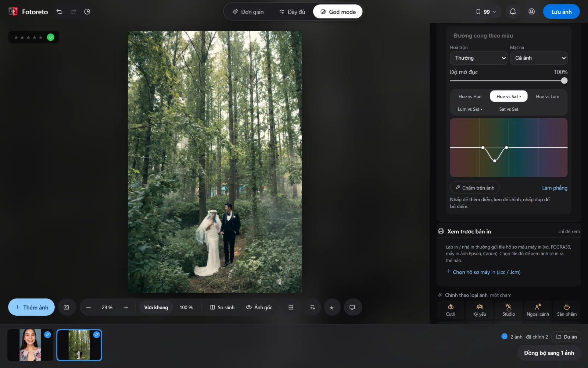Select the woman portrait thumbnail
This screenshot has height=368, width=588.
(x=30, y=345)
